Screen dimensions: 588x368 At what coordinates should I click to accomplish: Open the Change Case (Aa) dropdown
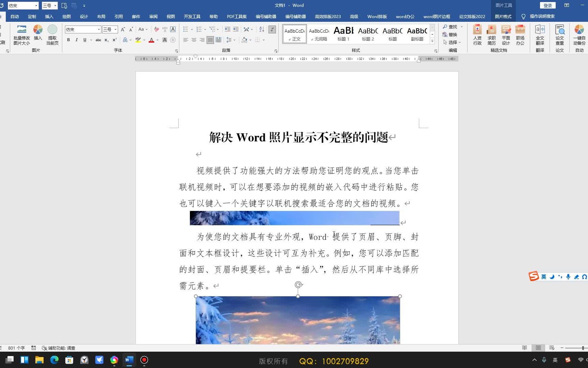pyautogui.click(x=143, y=29)
